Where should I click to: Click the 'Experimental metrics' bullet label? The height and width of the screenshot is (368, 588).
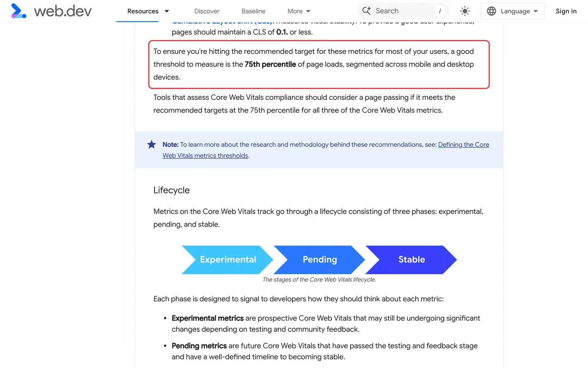(208, 318)
